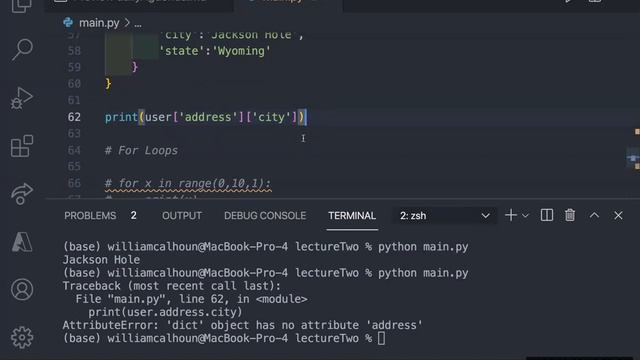Click line number 60 in the gutter
This screenshot has width=640, height=360.
(x=74, y=84)
